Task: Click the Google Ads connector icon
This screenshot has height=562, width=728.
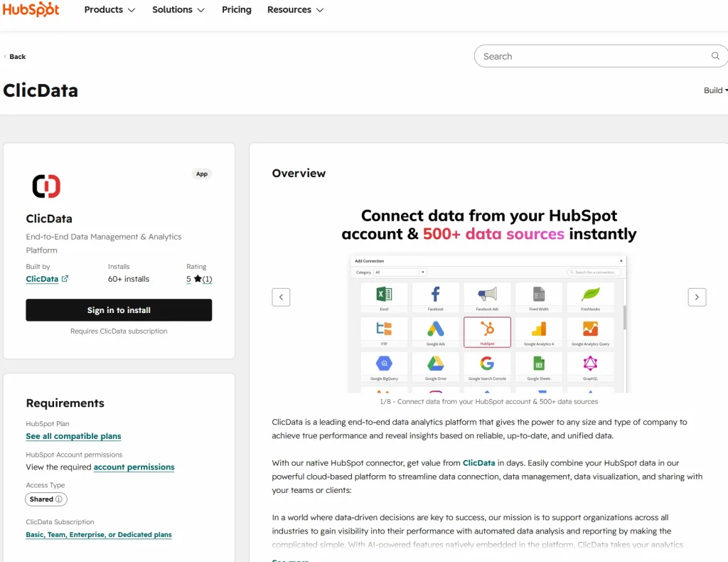Action: click(436, 329)
